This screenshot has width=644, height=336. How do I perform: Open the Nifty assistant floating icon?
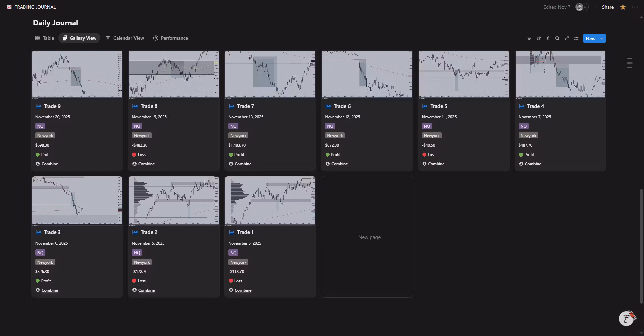click(x=626, y=318)
